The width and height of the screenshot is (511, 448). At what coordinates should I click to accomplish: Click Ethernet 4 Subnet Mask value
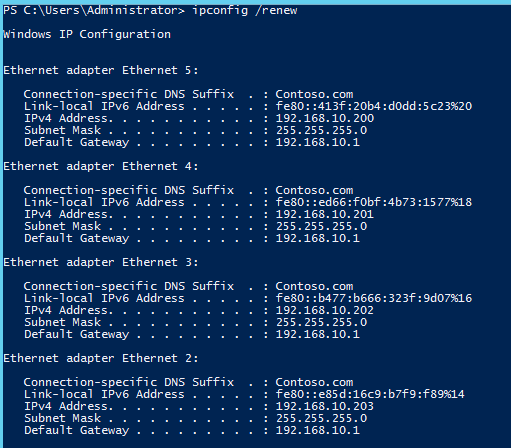point(321,226)
